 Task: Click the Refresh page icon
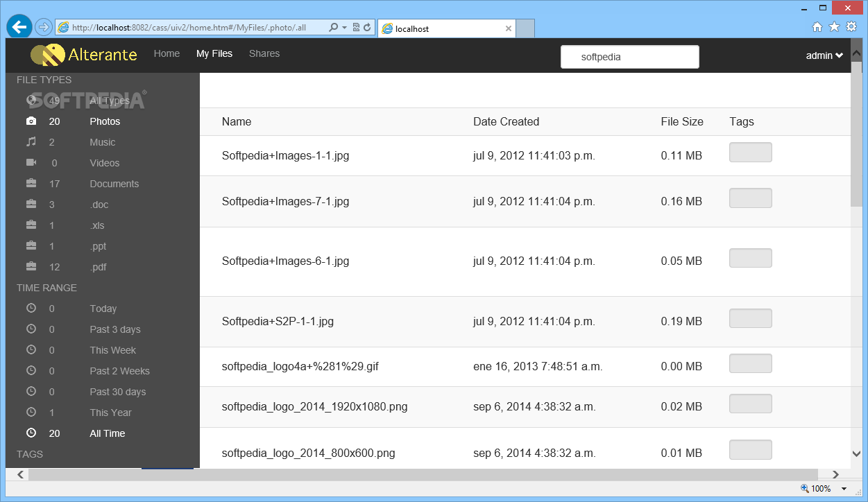(367, 28)
